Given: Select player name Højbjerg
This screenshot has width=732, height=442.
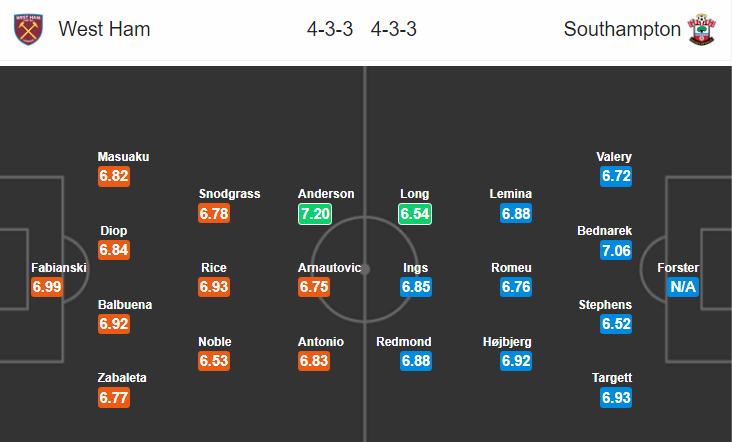Looking at the screenshot, I should click(x=507, y=342).
